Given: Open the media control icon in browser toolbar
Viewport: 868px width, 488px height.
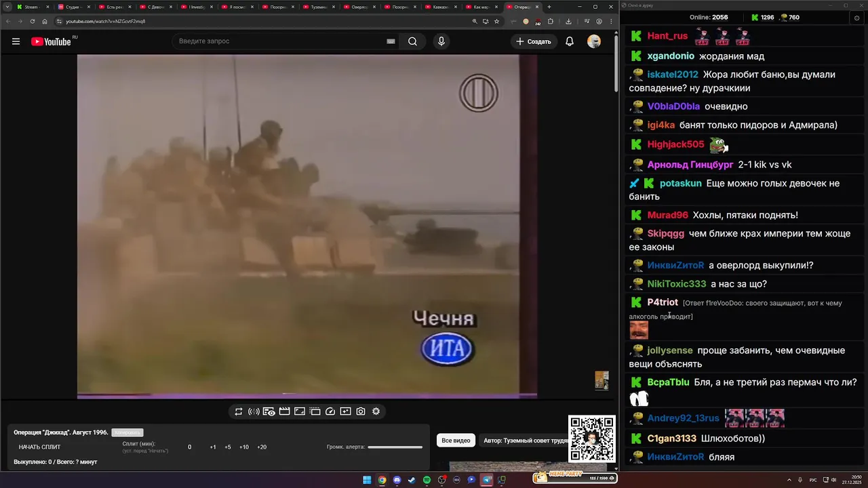Looking at the screenshot, I should [x=587, y=21].
